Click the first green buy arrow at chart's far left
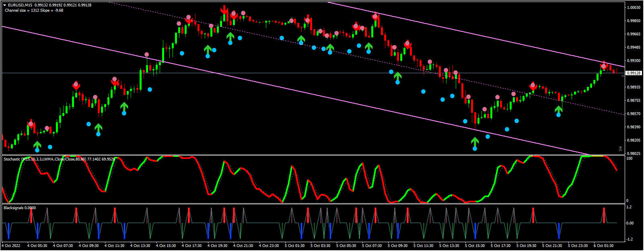 (37, 145)
